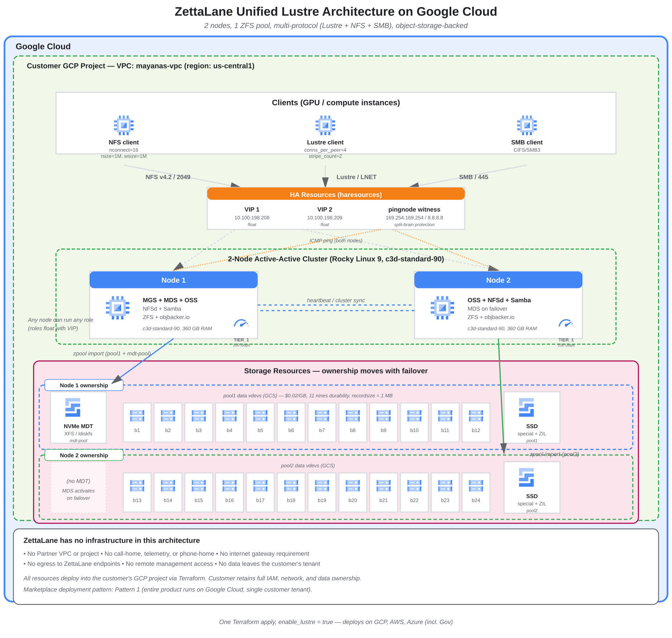The width and height of the screenshot is (672, 638).
Task: Select the Node 2 compute engine icon
Action: [x=442, y=308]
